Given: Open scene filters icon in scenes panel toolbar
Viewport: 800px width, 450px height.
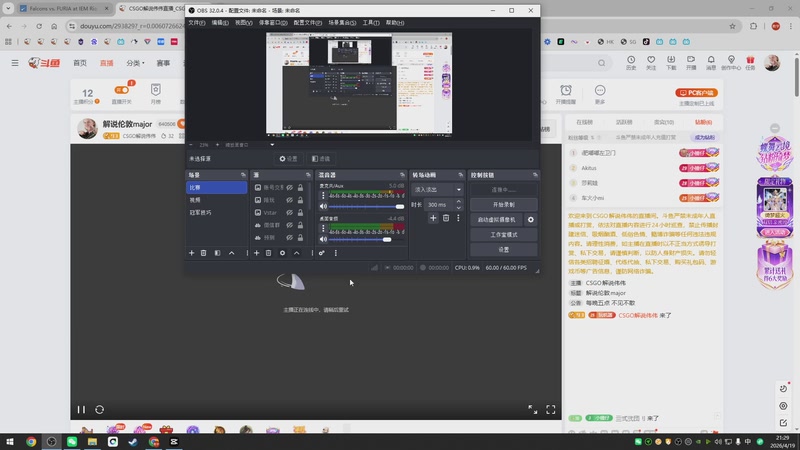Looking at the screenshot, I should click(x=217, y=253).
